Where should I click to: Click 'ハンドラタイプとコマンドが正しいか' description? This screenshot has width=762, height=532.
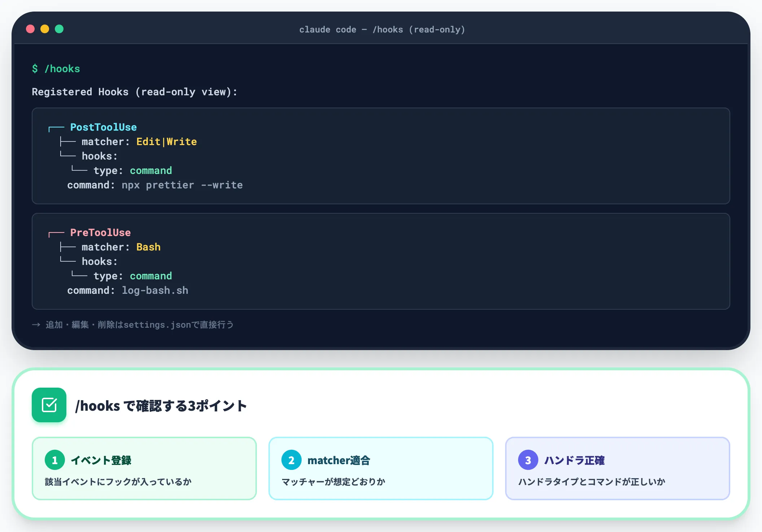pos(592,481)
